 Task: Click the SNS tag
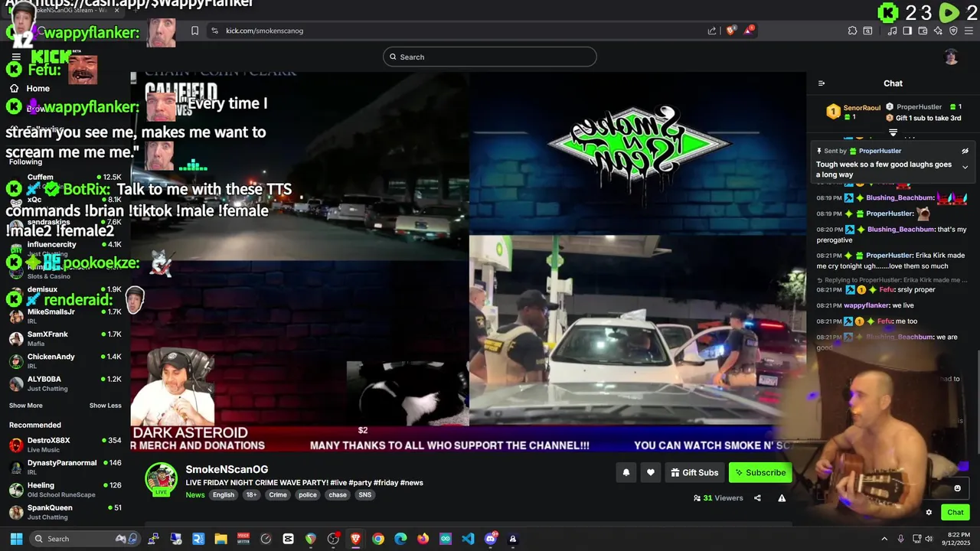click(365, 495)
